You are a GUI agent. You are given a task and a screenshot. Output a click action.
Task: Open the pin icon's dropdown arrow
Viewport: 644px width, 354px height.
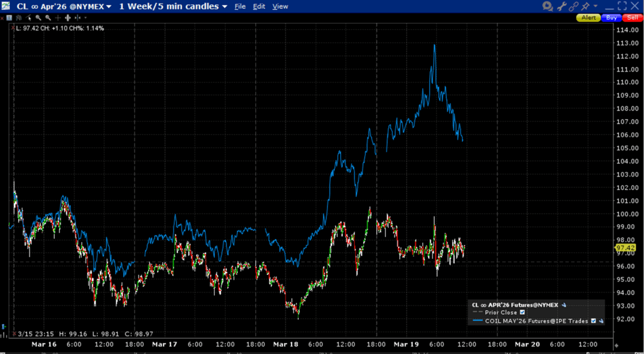coord(595,6)
